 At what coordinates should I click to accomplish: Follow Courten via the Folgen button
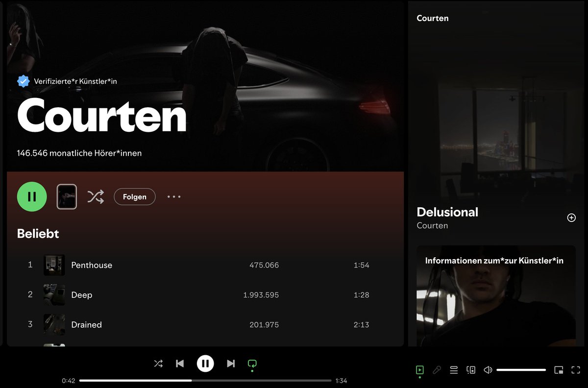click(135, 197)
